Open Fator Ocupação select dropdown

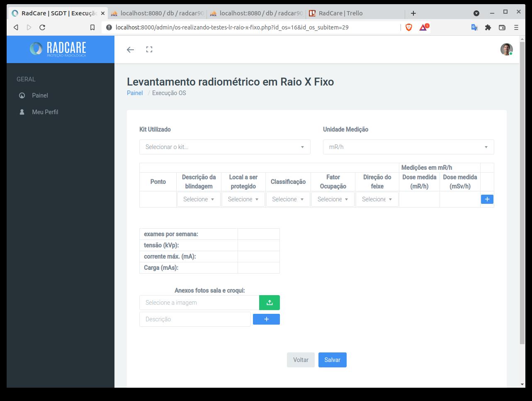(333, 199)
